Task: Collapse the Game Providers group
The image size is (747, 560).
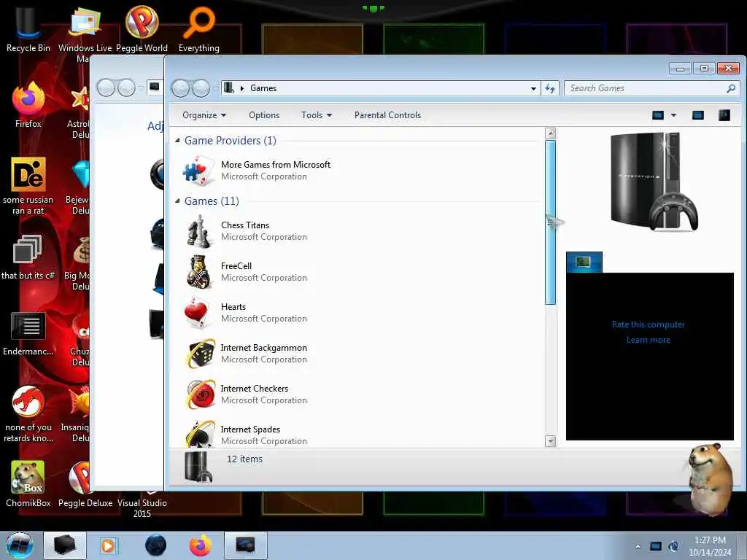Action: tap(178, 140)
